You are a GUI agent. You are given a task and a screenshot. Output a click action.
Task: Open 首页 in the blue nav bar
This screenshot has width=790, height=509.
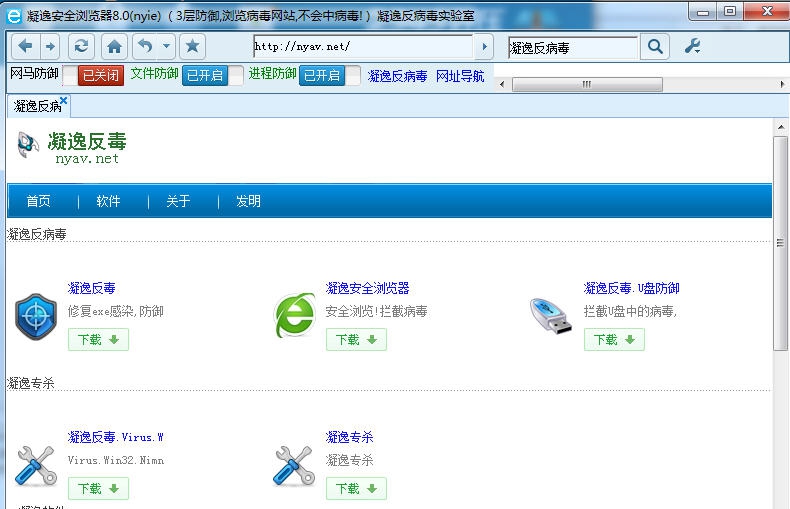tap(38, 201)
